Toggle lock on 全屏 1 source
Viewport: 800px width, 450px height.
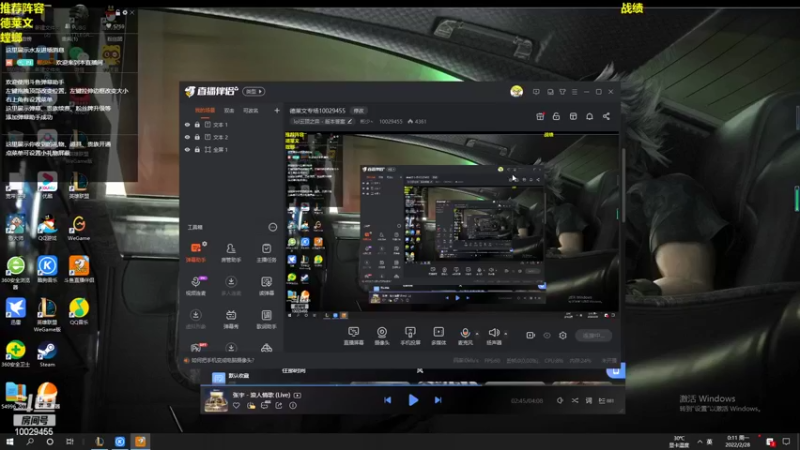coord(197,149)
